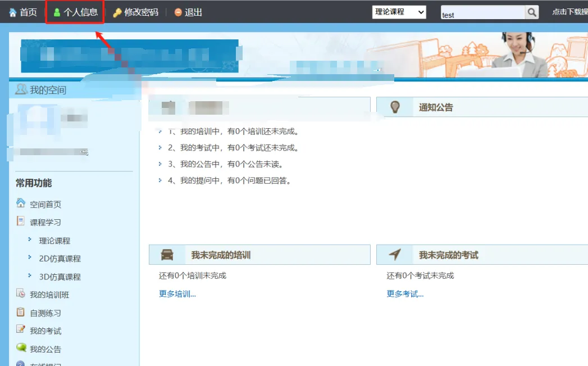Go to 首页 home icon
This screenshot has width=588, height=366.
coord(13,13)
